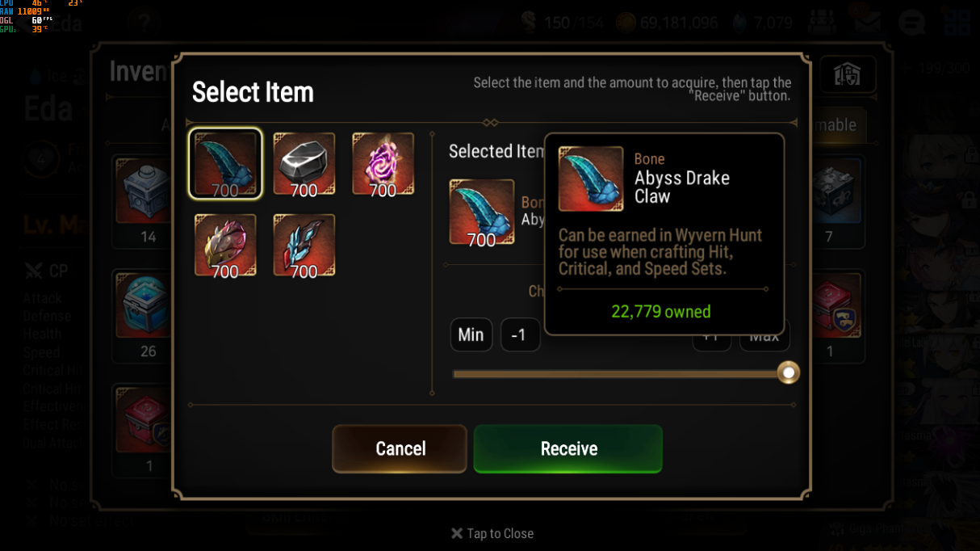Click the gold coin currency counter

coord(667,23)
